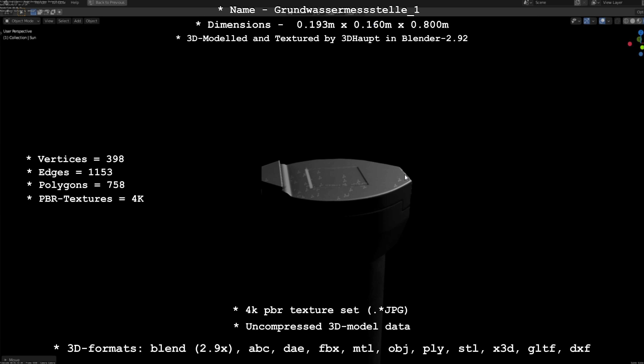Image resolution: width=644 pixels, height=364 pixels.
Task: Click the new scene copy icon
Action: pyautogui.click(x=577, y=2)
